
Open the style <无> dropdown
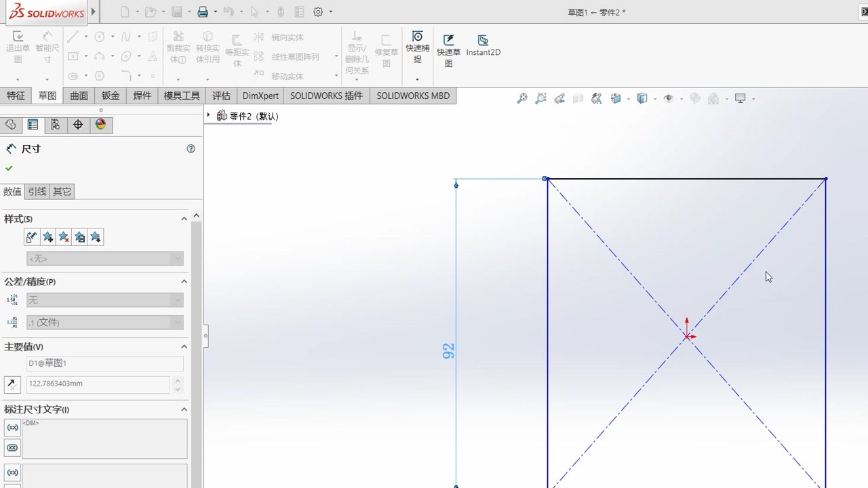[x=105, y=258]
